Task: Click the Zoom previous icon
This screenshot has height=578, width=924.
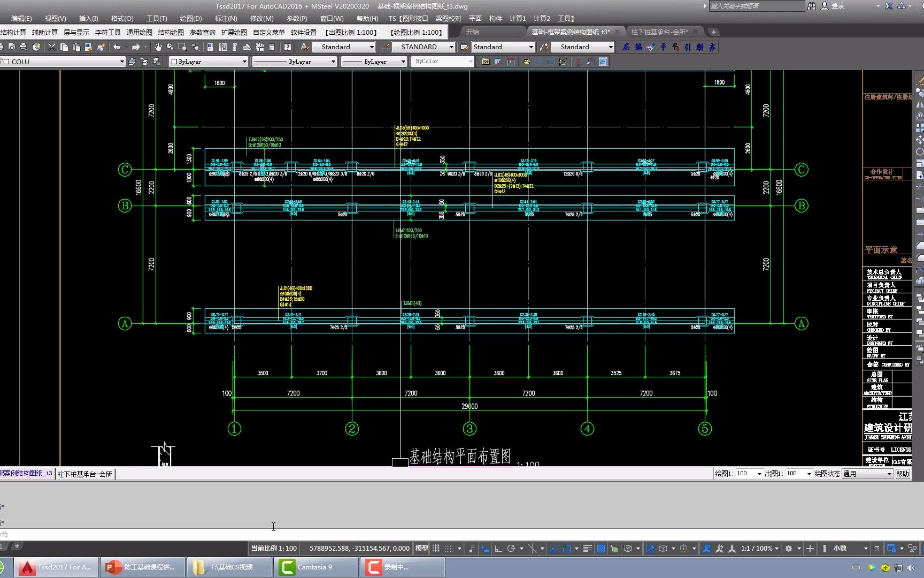Action: 195,47
